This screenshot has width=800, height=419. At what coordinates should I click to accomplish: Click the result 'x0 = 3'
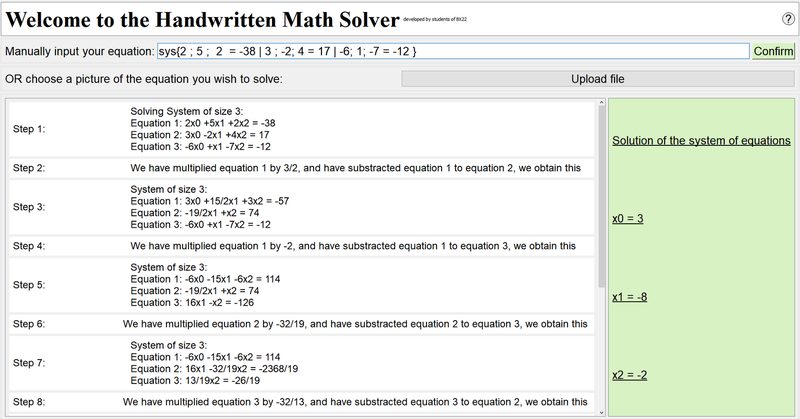point(628,218)
